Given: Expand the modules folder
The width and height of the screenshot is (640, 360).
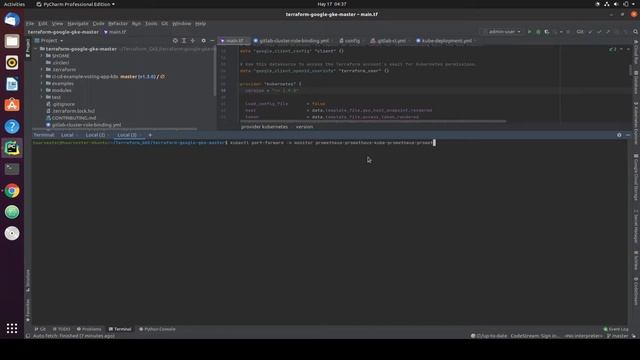Looking at the screenshot, I should click(42, 90).
